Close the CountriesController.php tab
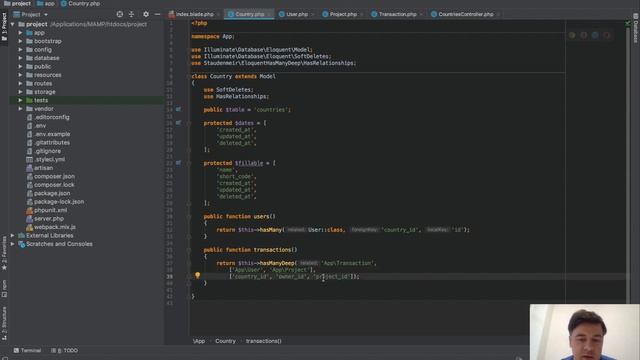640x360 pixels. [x=498, y=14]
